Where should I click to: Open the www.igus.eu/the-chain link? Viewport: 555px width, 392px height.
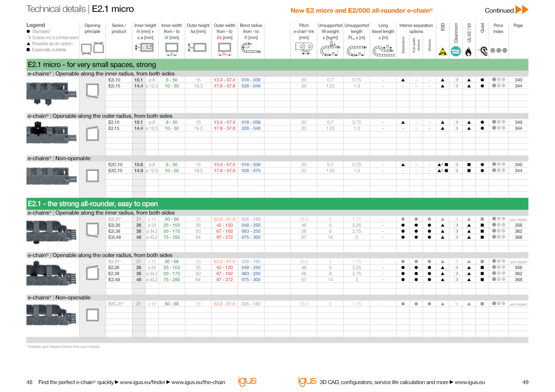[198, 382]
